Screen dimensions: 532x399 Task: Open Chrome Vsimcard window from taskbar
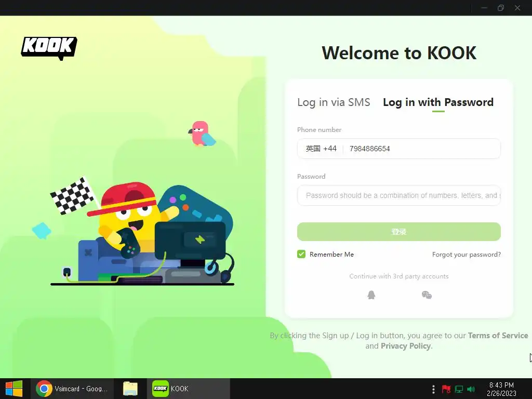pyautogui.click(x=72, y=389)
